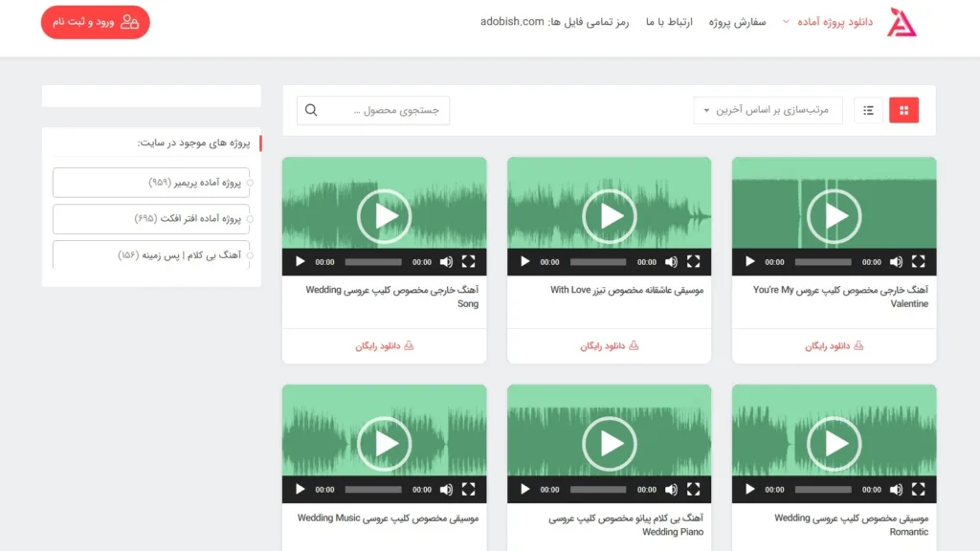This screenshot has height=551, width=980.
Task: Fullscreen the You're My Valentine player
Action: tap(918, 262)
